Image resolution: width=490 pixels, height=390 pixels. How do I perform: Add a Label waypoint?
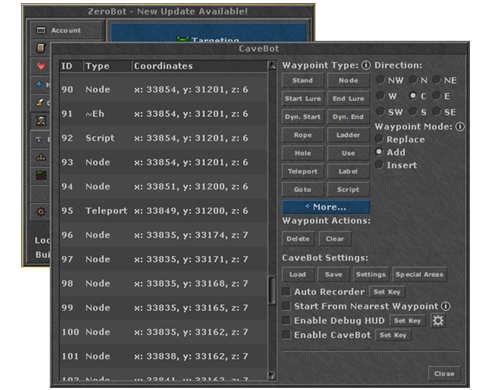click(x=348, y=171)
